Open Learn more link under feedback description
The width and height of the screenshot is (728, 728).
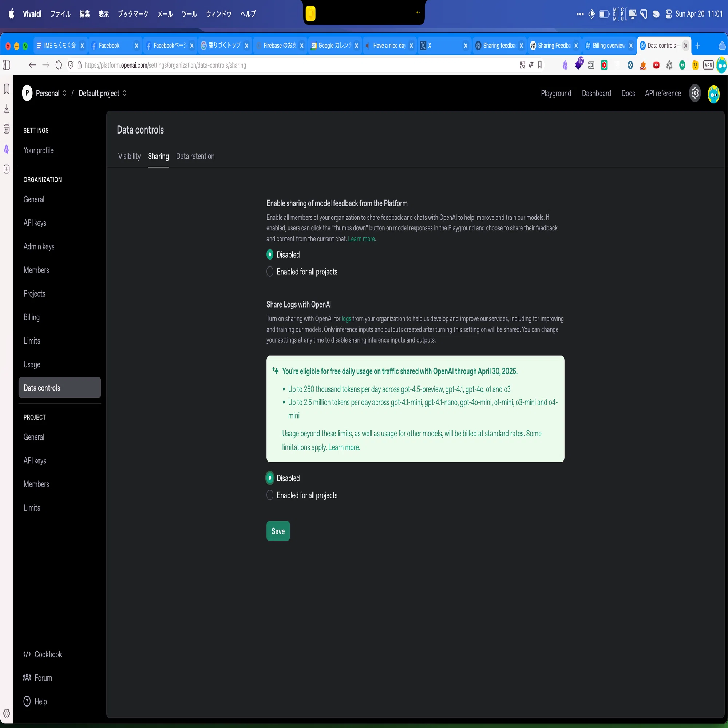coord(361,238)
